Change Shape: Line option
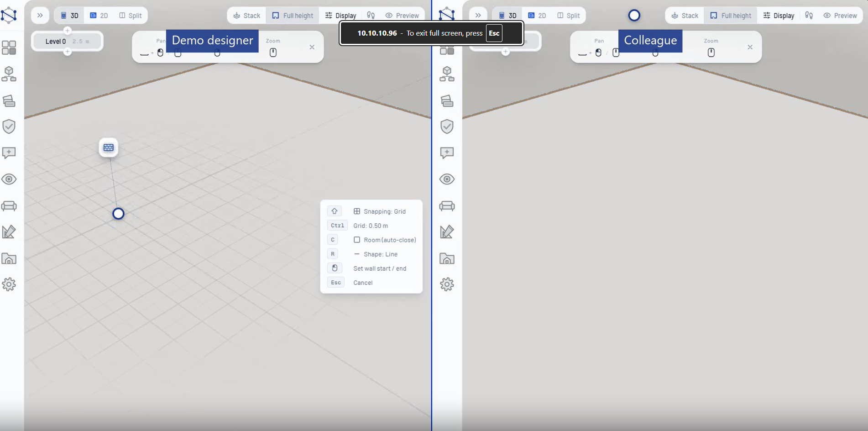The image size is (868, 431). click(376, 254)
